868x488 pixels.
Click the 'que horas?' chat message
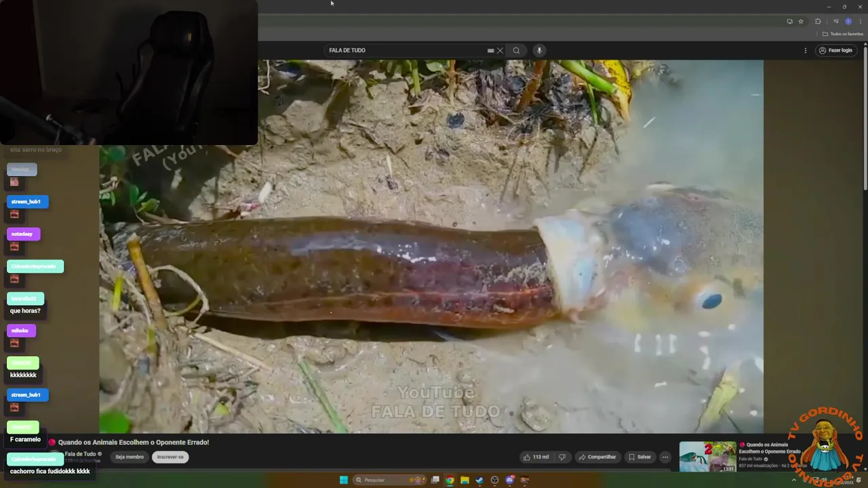[x=25, y=310]
